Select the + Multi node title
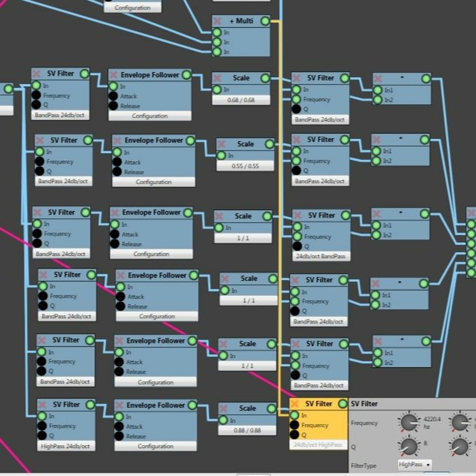 [x=241, y=21]
